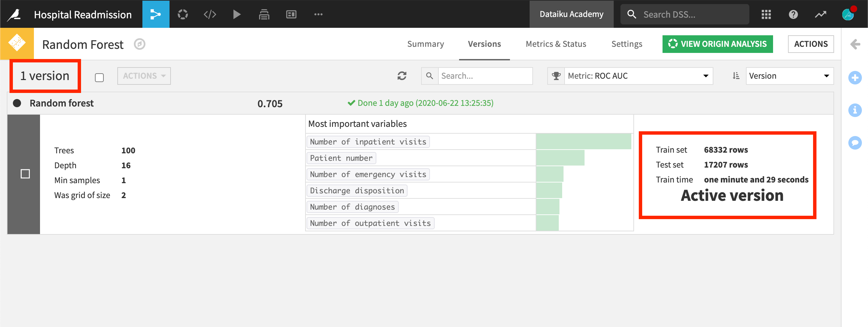Open the Version sort dropdown
868x327 pixels.
(x=790, y=76)
